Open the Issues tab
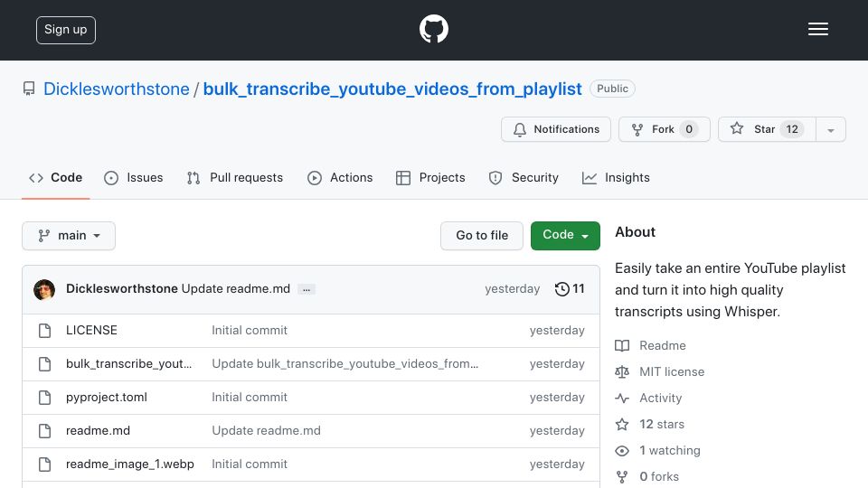The height and width of the screenshot is (488, 868). (134, 178)
